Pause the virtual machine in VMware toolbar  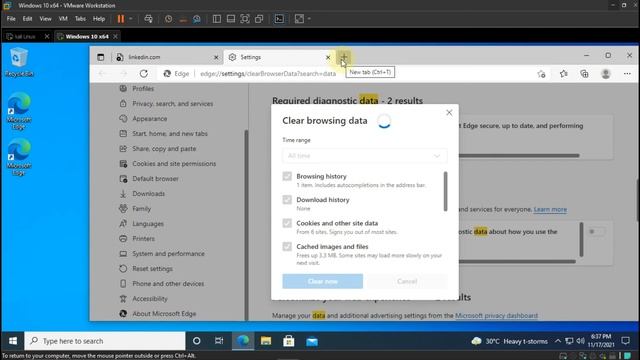coord(121,19)
